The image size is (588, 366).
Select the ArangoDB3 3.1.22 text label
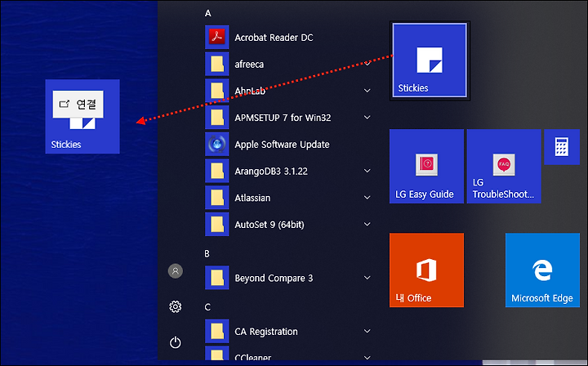click(x=271, y=172)
